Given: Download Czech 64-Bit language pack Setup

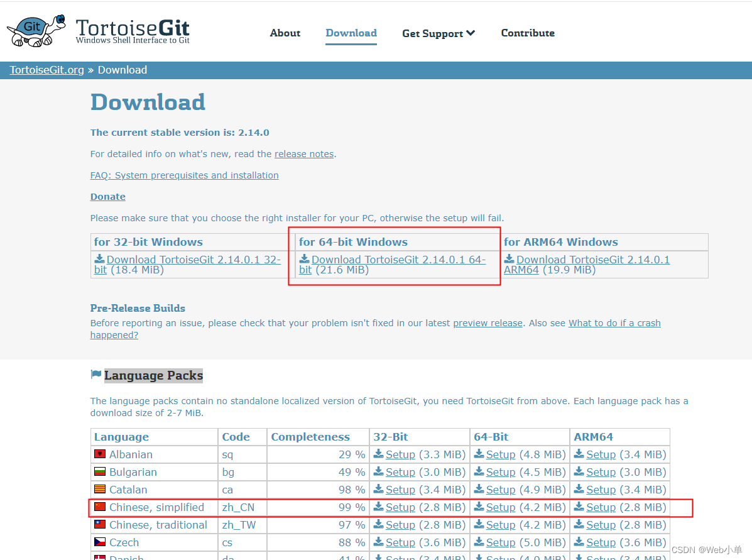Looking at the screenshot, I should tap(501, 543).
